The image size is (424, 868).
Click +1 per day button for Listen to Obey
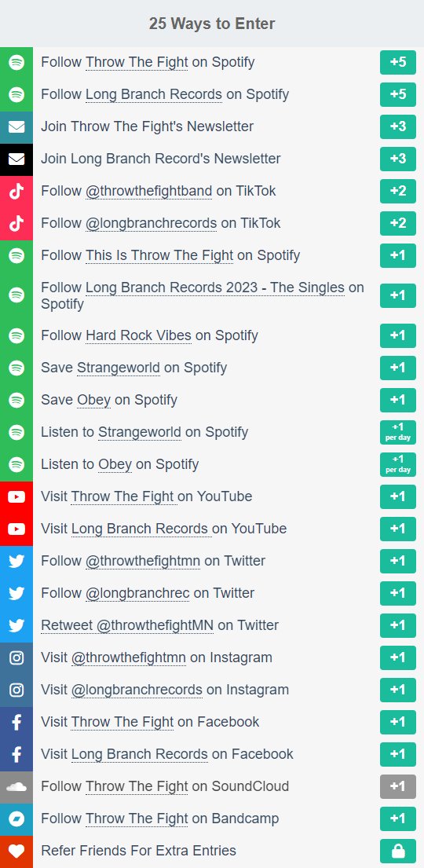[x=398, y=464]
